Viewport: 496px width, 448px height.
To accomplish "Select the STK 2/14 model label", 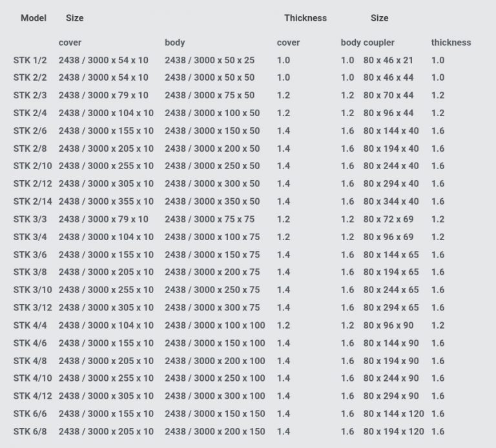I will click(x=32, y=201).
